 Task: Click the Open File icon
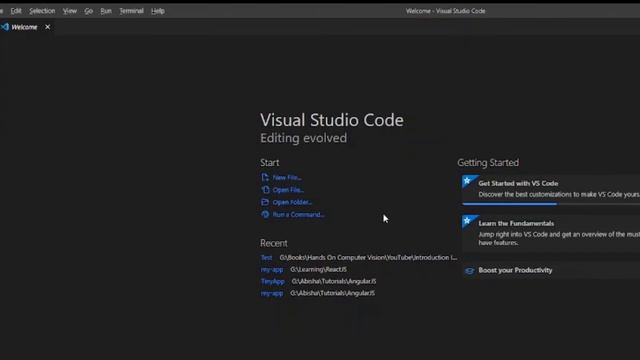[x=265, y=189]
